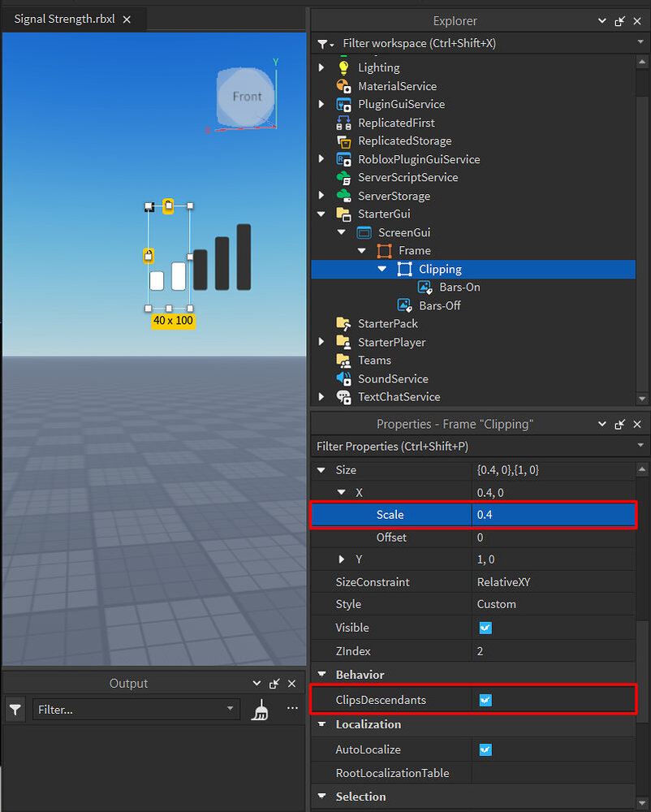This screenshot has width=651, height=812.
Task: Select the TextChatService icon
Action: pos(342,397)
